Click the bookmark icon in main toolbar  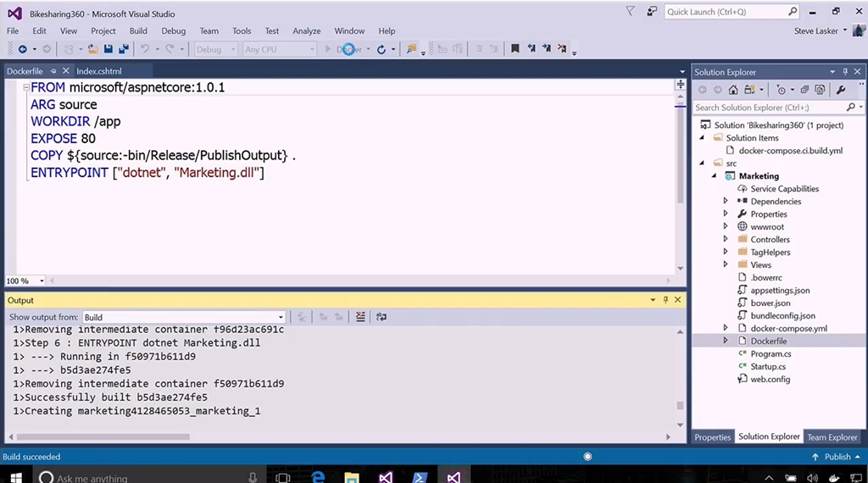tap(515, 49)
